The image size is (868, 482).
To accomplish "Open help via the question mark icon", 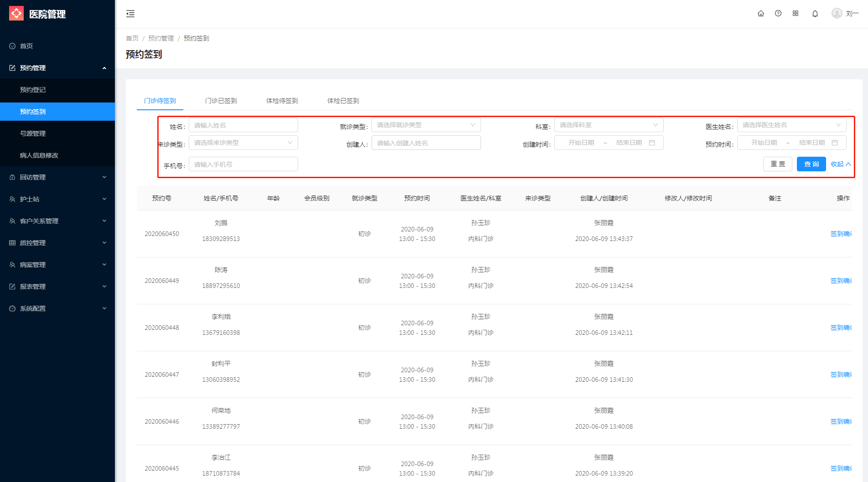I will point(778,14).
